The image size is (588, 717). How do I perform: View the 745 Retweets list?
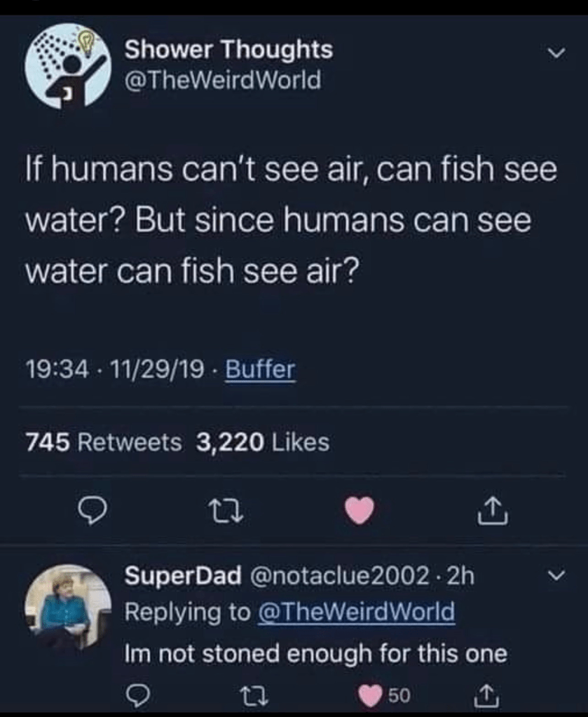[x=103, y=442]
